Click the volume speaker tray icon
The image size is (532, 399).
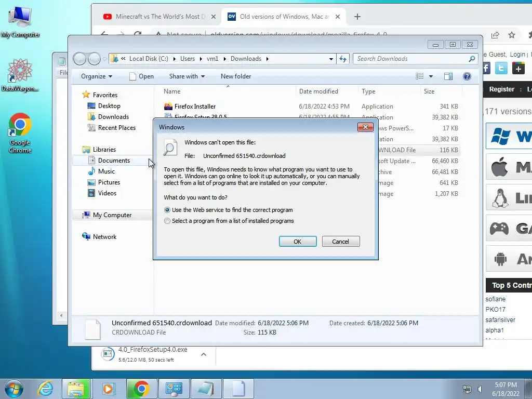point(480,389)
